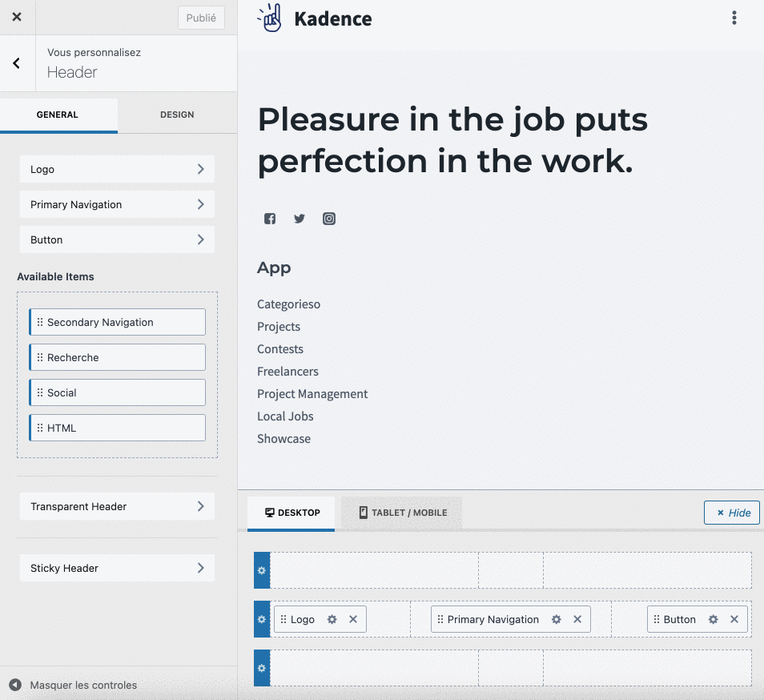Click the Showcase link in the preview
This screenshot has width=764, height=700.
pos(283,438)
